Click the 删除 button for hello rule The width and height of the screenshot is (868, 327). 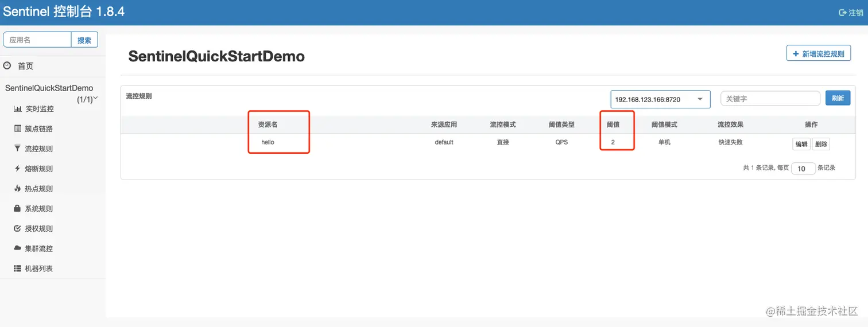pyautogui.click(x=821, y=144)
